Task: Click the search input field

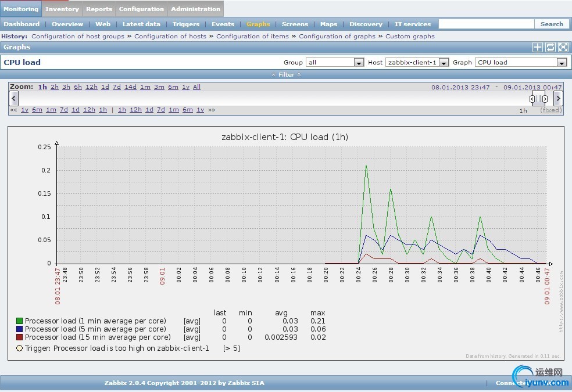Action: point(486,24)
